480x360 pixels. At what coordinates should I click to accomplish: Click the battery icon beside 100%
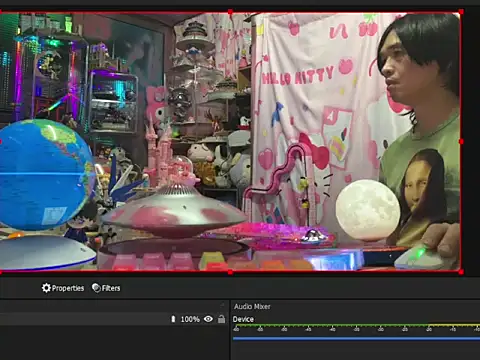tap(173, 319)
